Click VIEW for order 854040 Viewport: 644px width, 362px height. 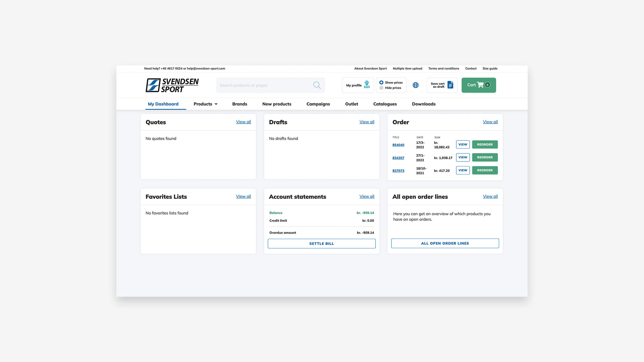pos(463,145)
